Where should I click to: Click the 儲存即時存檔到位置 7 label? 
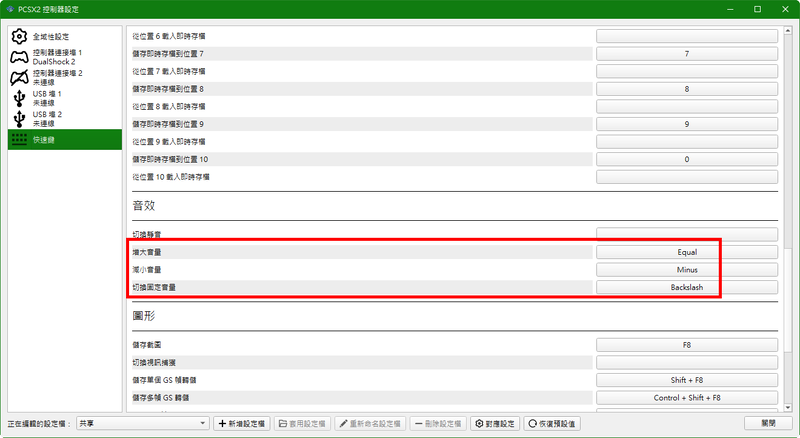pyautogui.click(x=168, y=54)
